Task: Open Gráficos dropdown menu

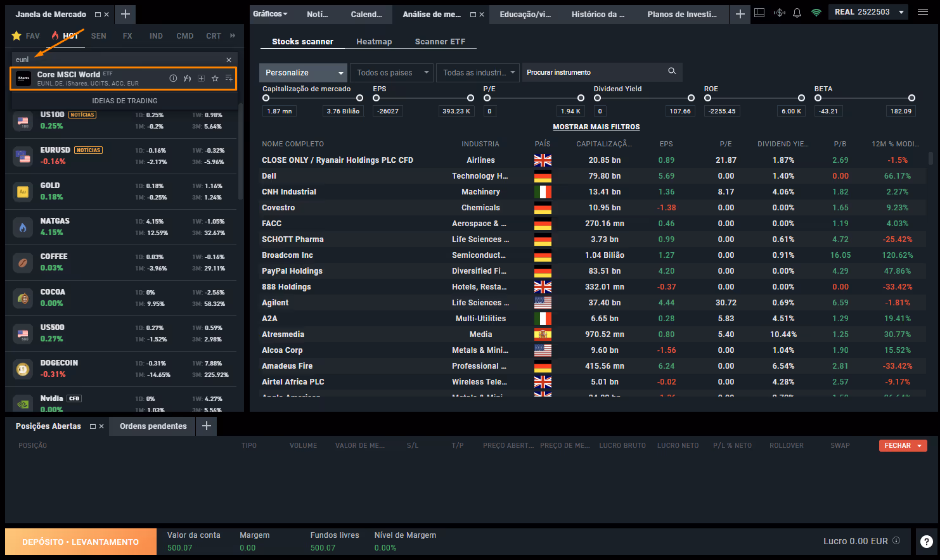Action: point(270,14)
